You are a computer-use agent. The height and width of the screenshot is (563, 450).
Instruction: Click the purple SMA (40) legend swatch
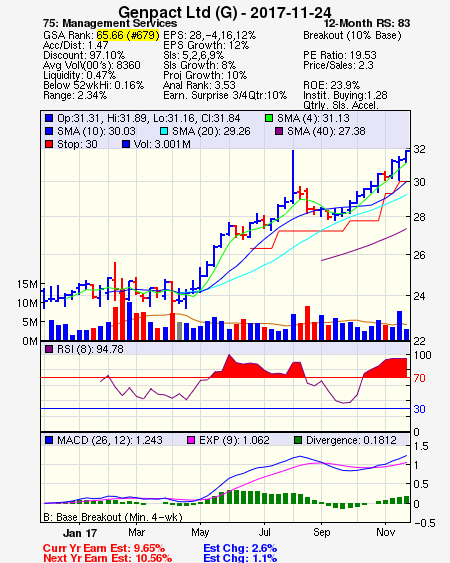tap(279, 131)
